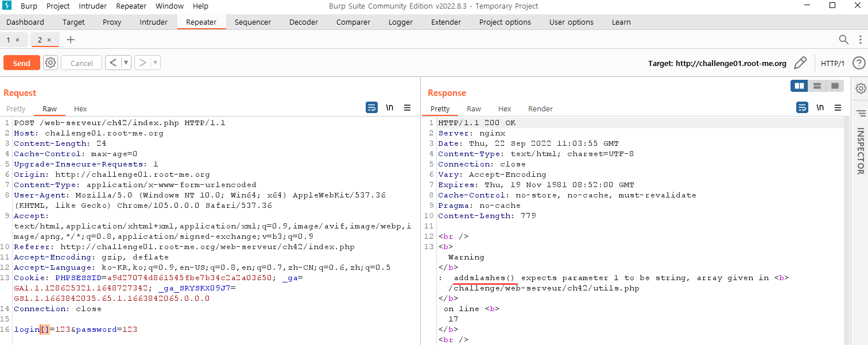Open forward history dropdown arrow
The height and width of the screenshot is (345, 868).
pos(155,63)
